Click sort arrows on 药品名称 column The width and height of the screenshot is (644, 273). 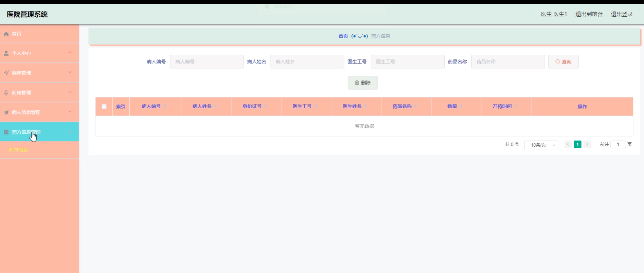[416, 106]
